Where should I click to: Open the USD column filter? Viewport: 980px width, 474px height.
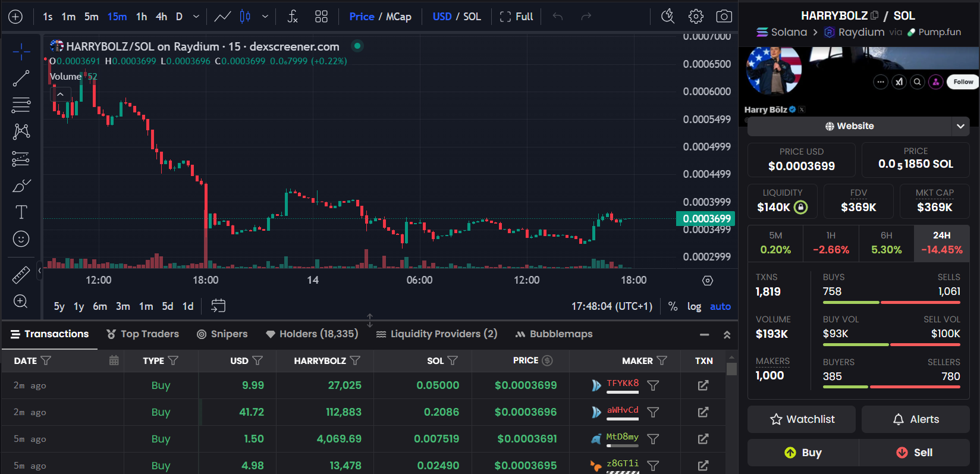(257, 360)
